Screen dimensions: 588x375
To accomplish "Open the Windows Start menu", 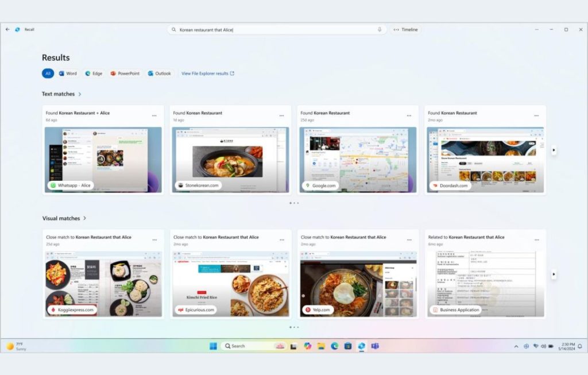I will [x=213, y=346].
